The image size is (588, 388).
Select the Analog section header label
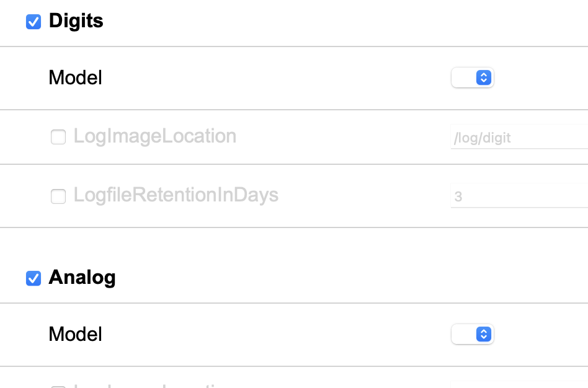point(82,277)
